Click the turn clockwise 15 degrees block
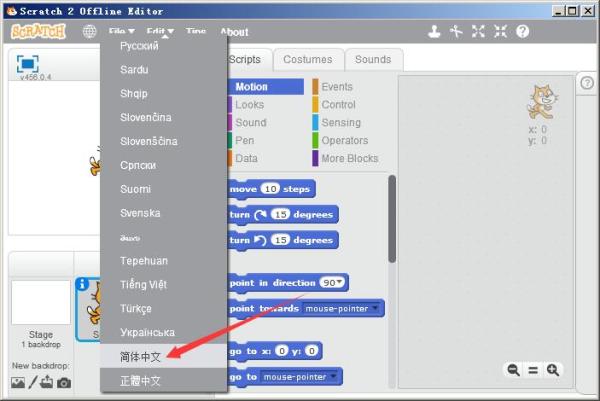 click(283, 215)
